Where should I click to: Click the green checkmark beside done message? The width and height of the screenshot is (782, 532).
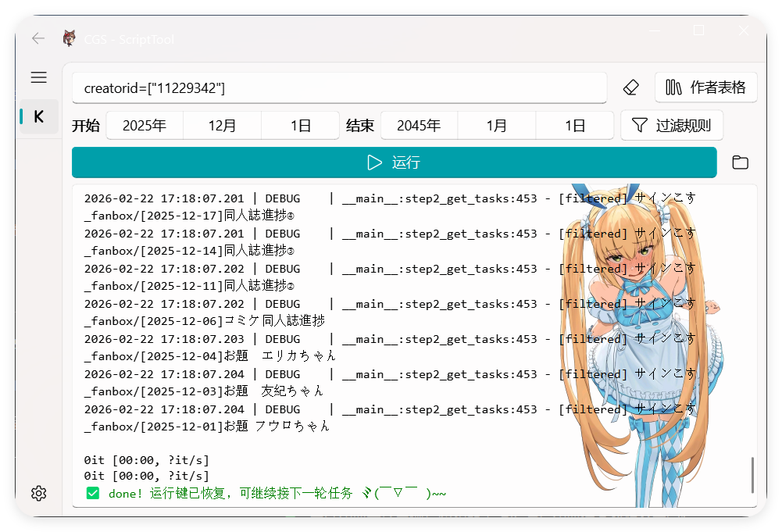93,493
